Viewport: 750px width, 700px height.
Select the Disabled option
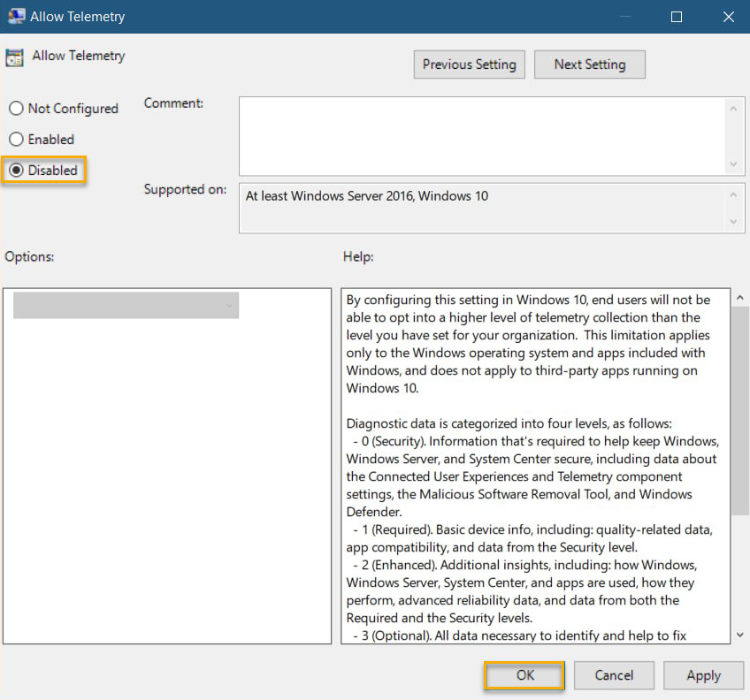(15, 170)
